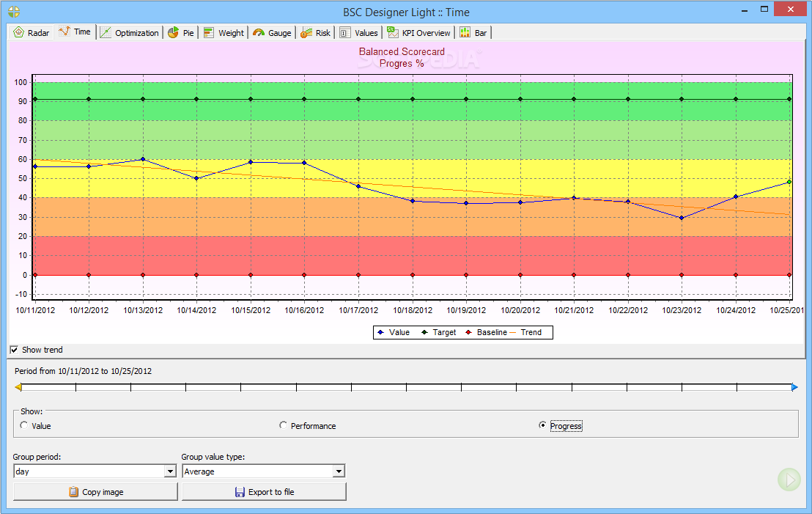The height and width of the screenshot is (514, 812).
Task: Open the Group period dropdown arrow
Action: (170, 471)
